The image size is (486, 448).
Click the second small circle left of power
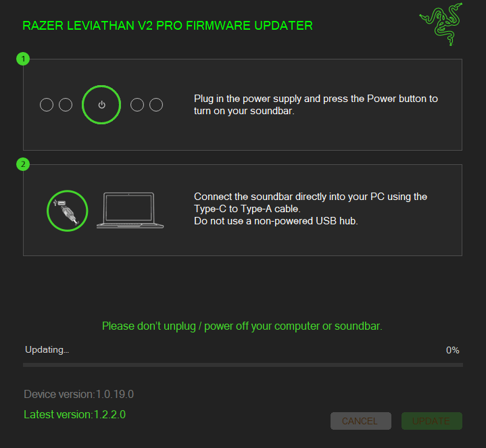(66, 105)
